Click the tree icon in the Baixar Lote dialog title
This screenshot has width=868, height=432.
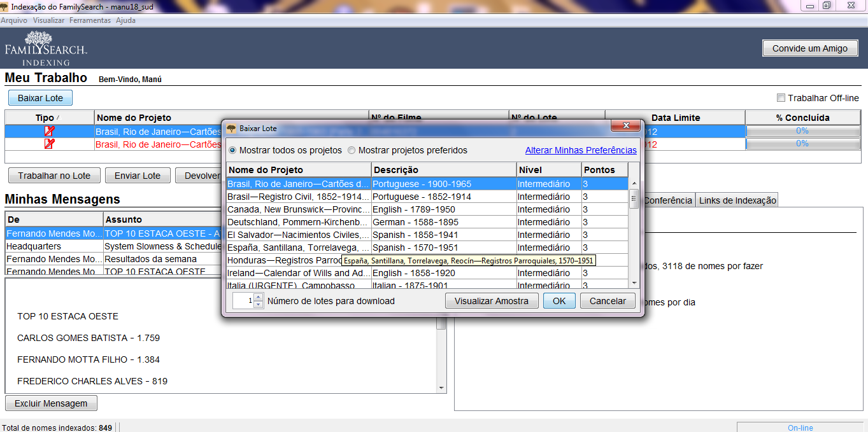[x=231, y=128]
